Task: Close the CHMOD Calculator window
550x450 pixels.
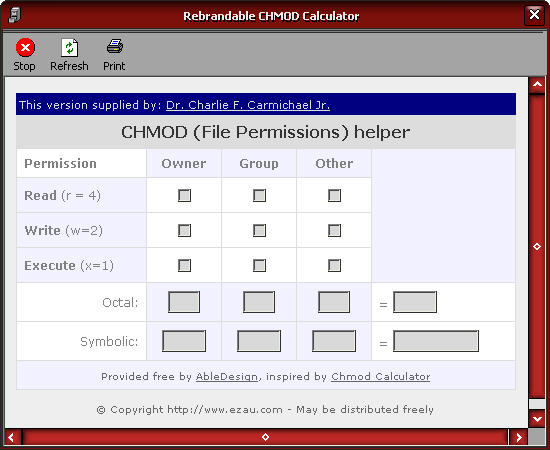Action: [534, 15]
